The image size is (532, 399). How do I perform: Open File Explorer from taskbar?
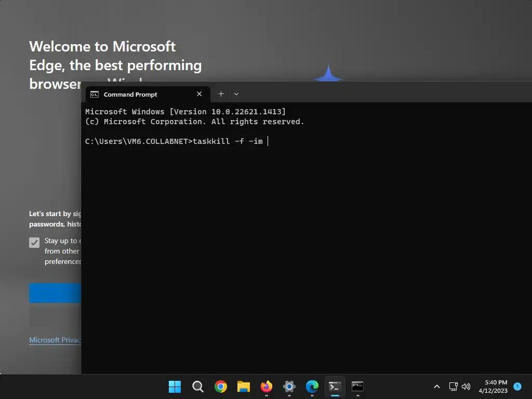point(243,387)
